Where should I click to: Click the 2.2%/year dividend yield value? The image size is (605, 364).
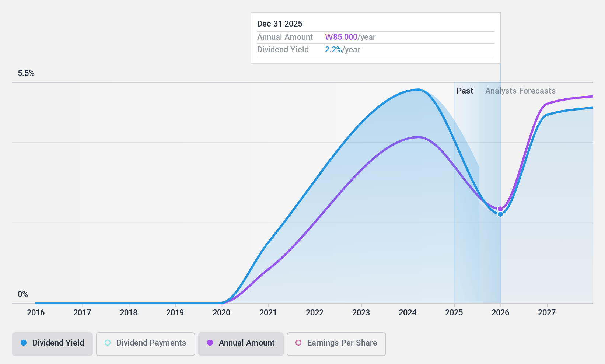click(343, 50)
